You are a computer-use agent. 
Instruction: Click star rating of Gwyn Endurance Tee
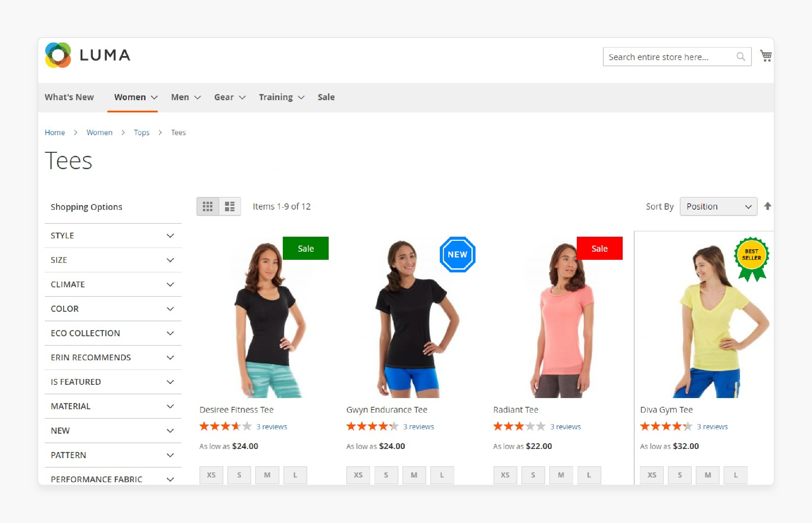[x=373, y=426]
